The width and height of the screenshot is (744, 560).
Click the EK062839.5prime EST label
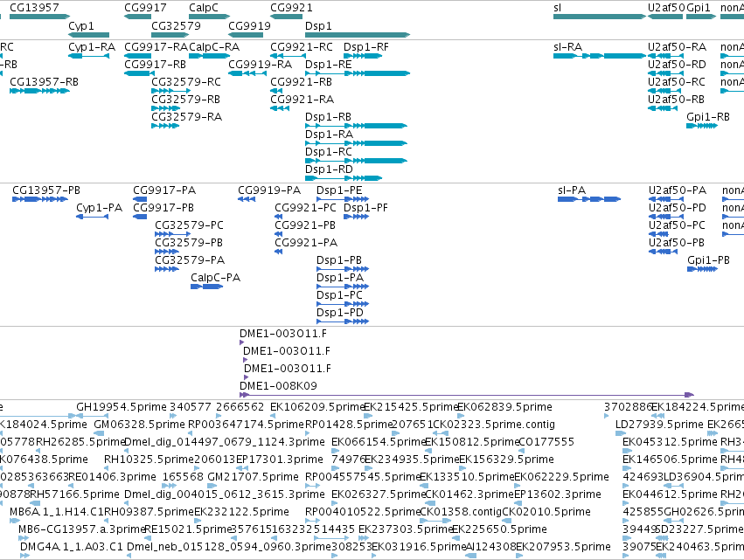pyautogui.click(x=504, y=407)
